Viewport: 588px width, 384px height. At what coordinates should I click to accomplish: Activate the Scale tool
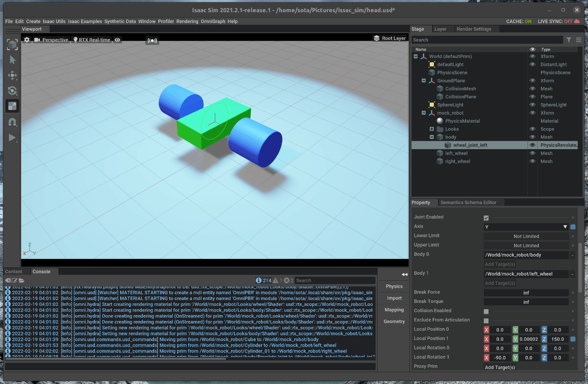click(12, 106)
